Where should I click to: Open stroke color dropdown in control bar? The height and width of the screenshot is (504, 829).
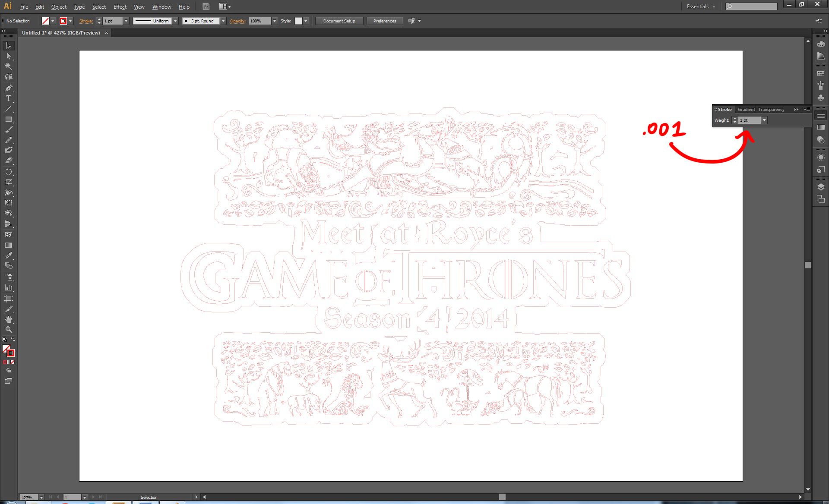tap(70, 21)
